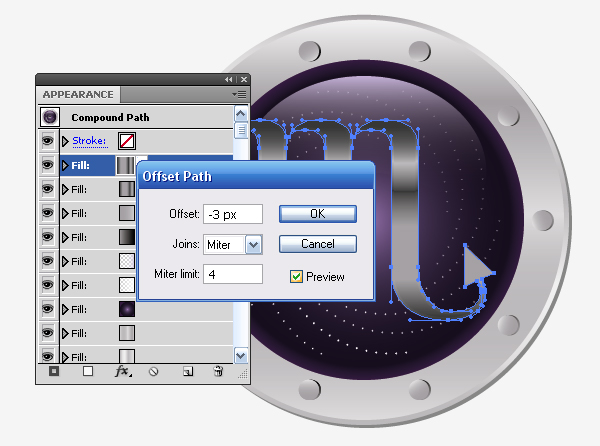This screenshot has width=600, height=446.
Task: Click the Add New Fill icon
Action: pos(88,371)
